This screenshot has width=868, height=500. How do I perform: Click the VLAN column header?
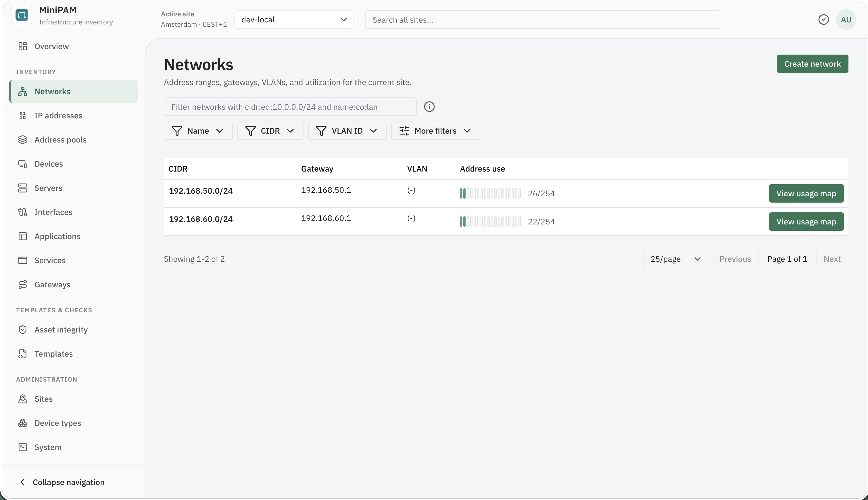417,169
